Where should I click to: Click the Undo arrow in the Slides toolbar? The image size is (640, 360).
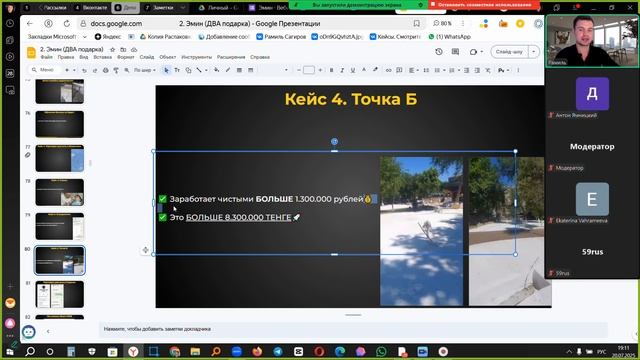tap(84, 70)
